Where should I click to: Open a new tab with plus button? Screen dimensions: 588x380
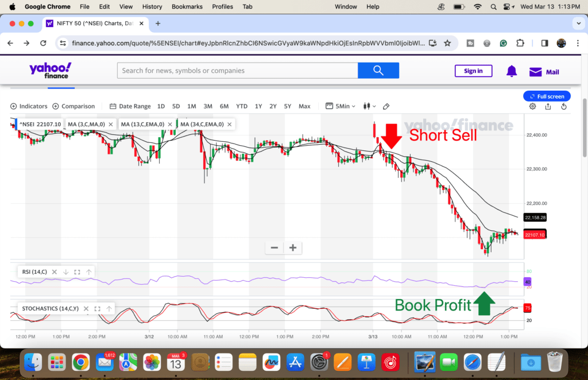158,24
